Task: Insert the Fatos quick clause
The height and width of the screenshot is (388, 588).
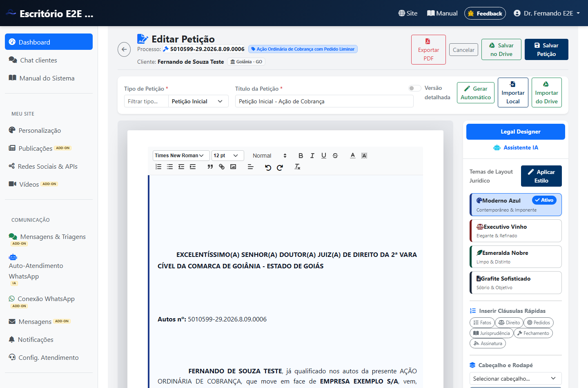Action: coord(482,323)
